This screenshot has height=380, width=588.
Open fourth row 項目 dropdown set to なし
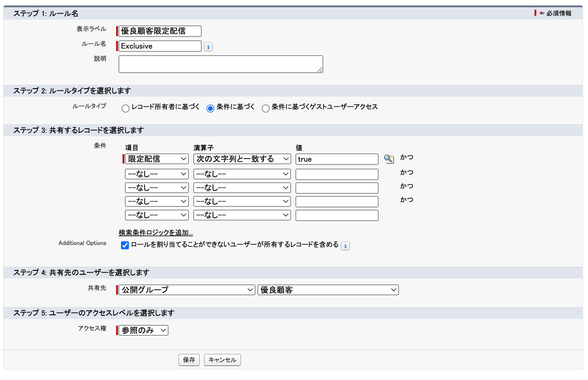[157, 202]
